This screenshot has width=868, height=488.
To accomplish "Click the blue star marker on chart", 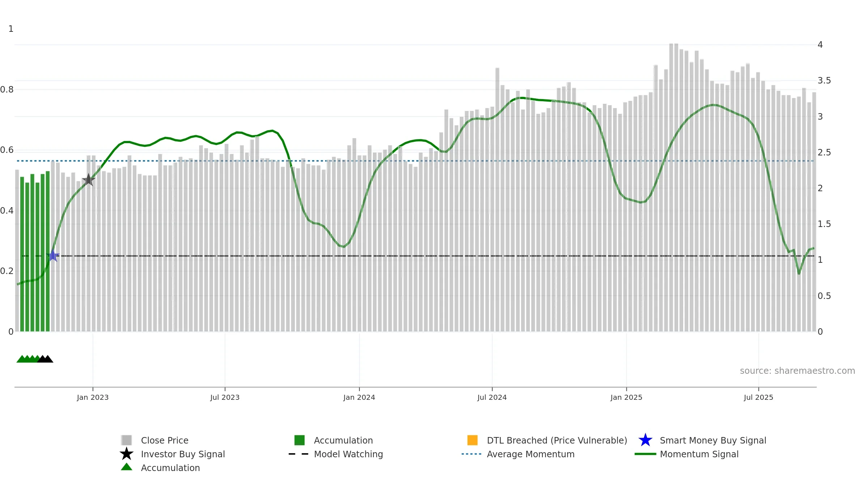I will click(53, 256).
